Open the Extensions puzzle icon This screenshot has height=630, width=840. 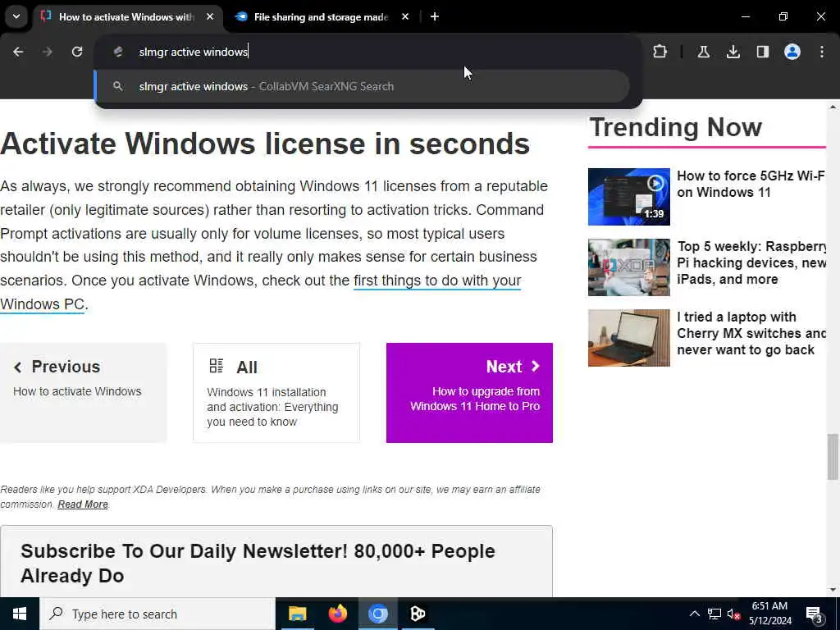click(660, 52)
